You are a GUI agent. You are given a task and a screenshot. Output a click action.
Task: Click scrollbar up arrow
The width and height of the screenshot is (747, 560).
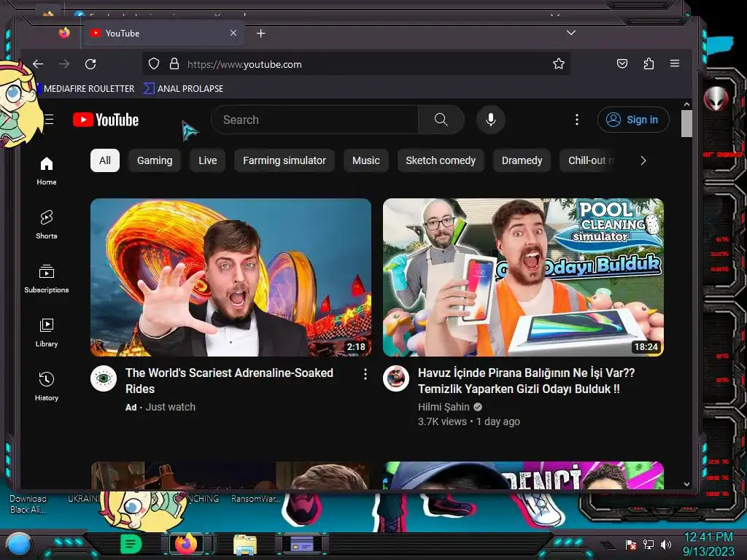coord(686,104)
